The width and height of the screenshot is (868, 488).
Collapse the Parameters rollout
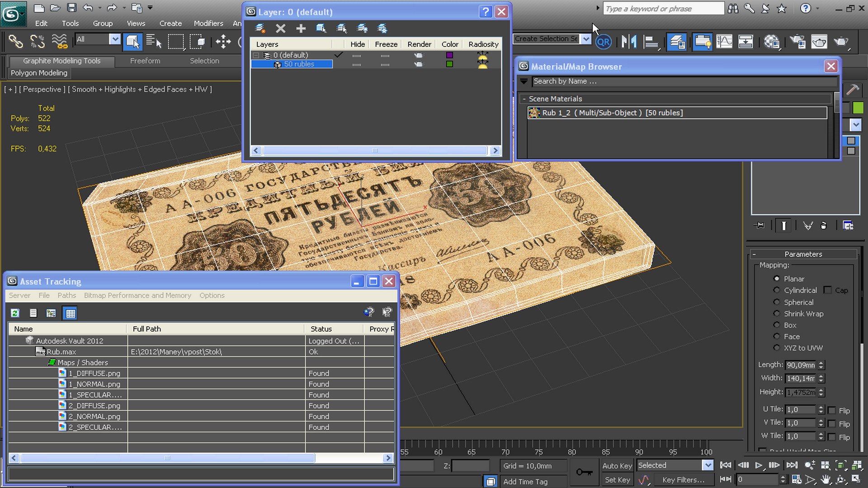tap(754, 254)
